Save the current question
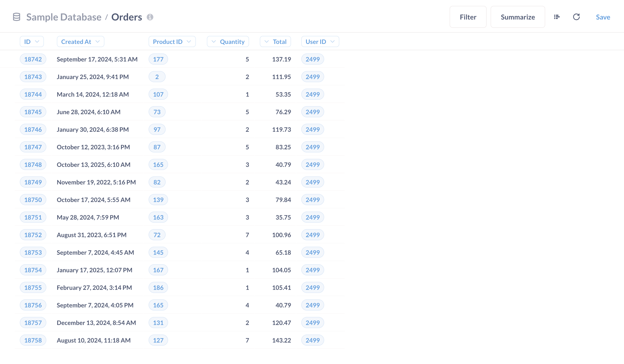 pyautogui.click(x=603, y=17)
